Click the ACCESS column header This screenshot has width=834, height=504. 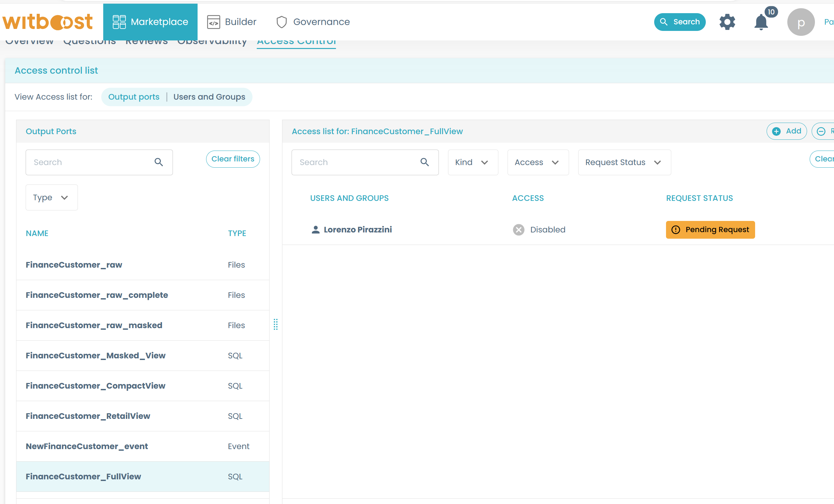point(528,198)
